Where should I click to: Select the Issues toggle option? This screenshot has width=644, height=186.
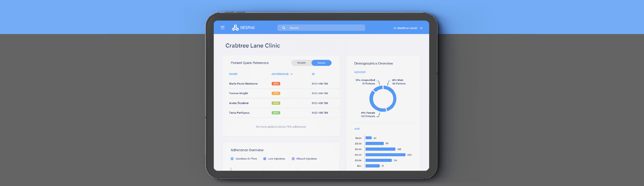coord(321,63)
